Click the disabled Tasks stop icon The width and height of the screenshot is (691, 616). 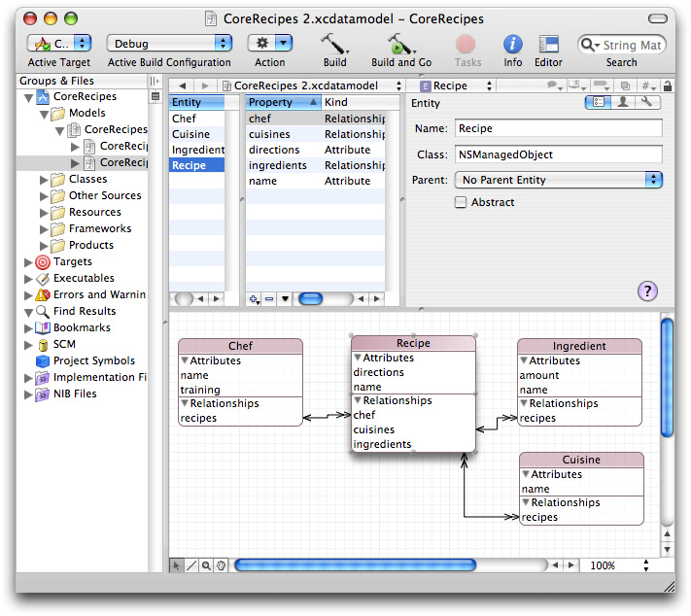point(466,45)
